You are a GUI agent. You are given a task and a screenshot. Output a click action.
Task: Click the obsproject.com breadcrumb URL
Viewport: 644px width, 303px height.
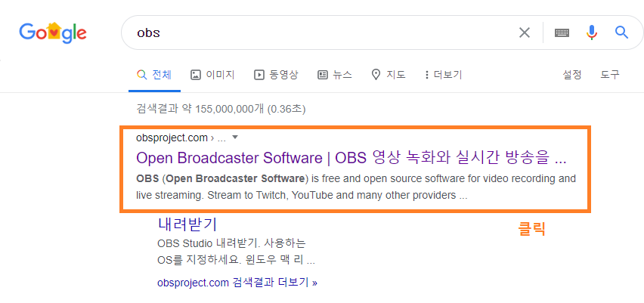coord(181,138)
